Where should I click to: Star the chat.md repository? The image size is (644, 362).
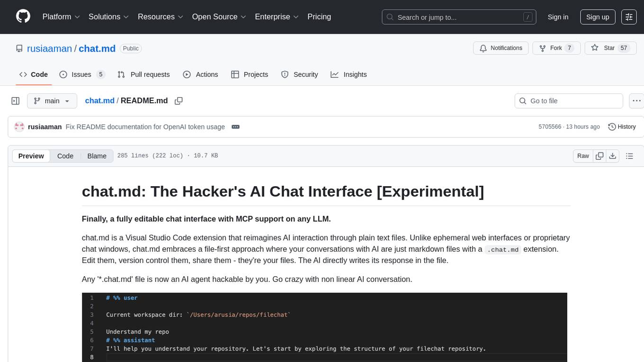(x=610, y=48)
